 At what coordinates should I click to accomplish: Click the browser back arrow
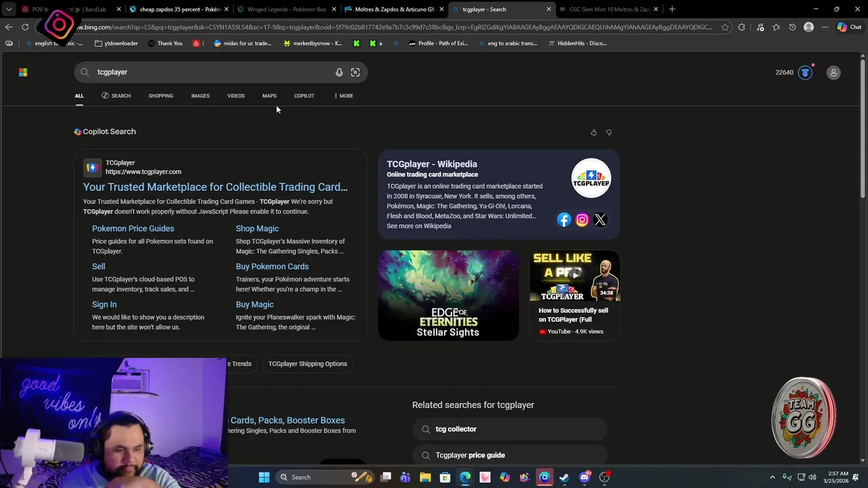(x=9, y=27)
